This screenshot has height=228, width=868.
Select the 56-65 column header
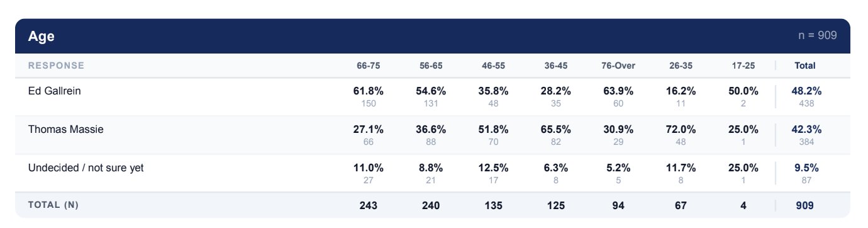pyautogui.click(x=431, y=66)
